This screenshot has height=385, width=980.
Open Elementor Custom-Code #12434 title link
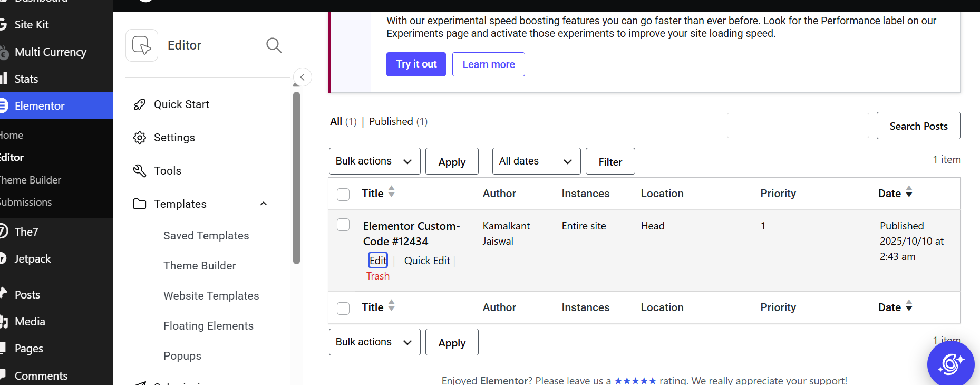pos(412,234)
